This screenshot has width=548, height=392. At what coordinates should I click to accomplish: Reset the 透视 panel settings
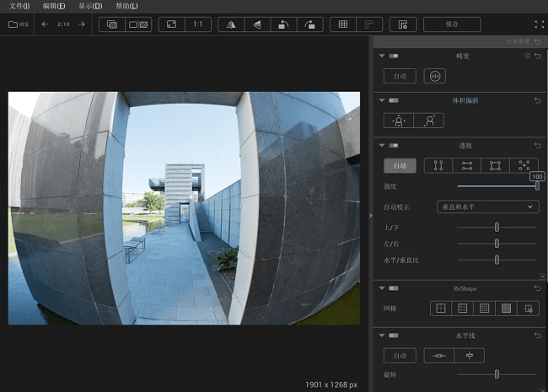[x=537, y=145]
